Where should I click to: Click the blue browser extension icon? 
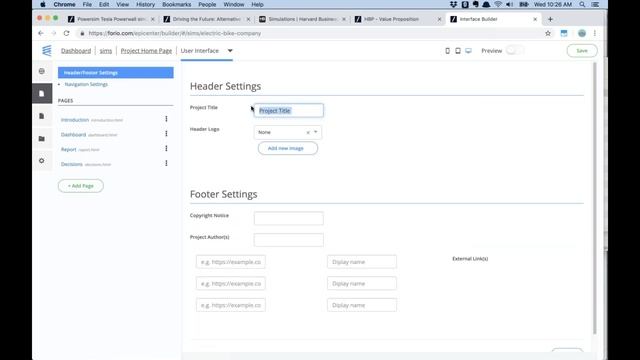564,33
